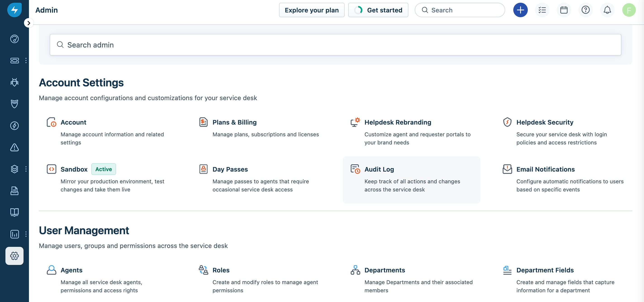Open the Problems bug icon in sidebar
Screen dimensions: 644x302
click(x=14, y=82)
